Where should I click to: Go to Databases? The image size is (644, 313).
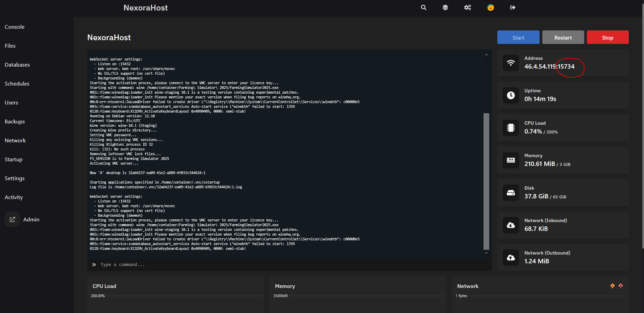click(17, 65)
